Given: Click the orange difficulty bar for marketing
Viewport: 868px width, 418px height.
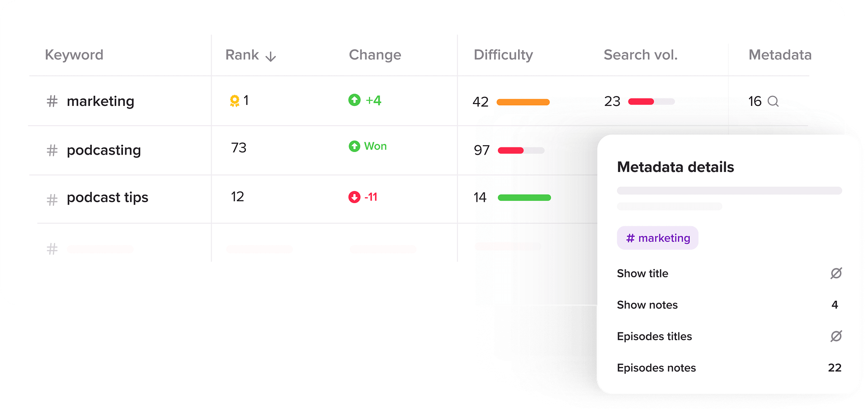Looking at the screenshot, I should tap(523, 102).
